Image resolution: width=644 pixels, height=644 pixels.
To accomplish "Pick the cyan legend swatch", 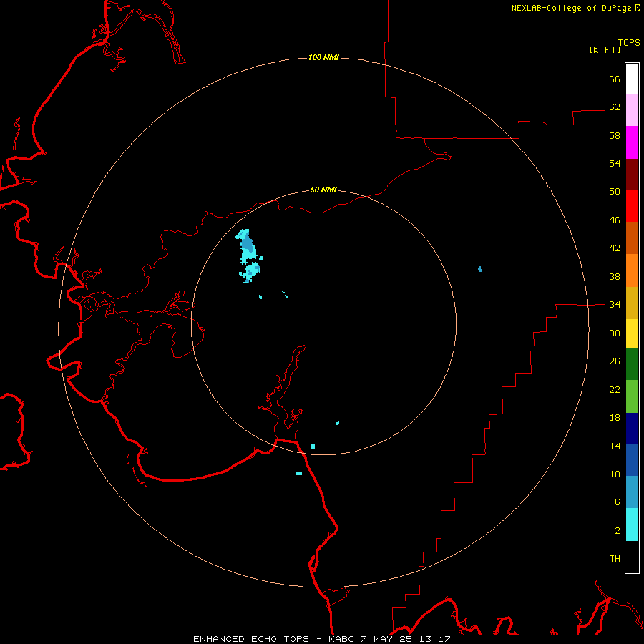I will pyautogui.click(x=632, y=525).
